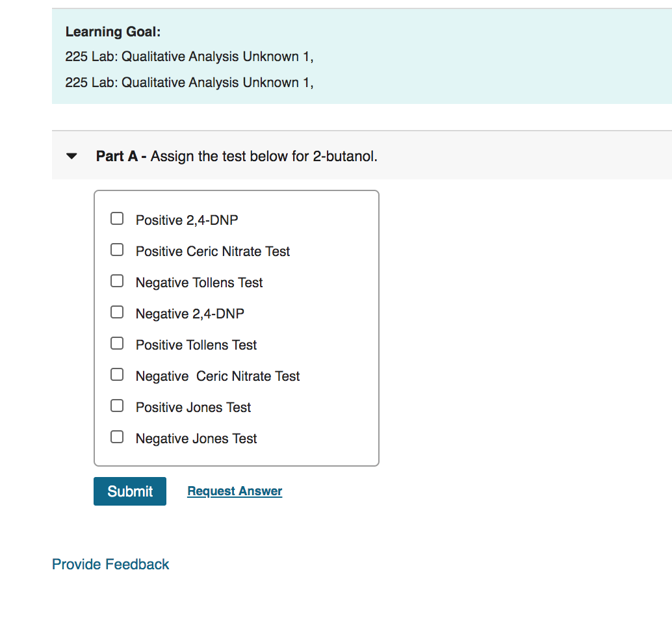Select Positive Tollens Test

pyautogui.click(x=117, y=343)
